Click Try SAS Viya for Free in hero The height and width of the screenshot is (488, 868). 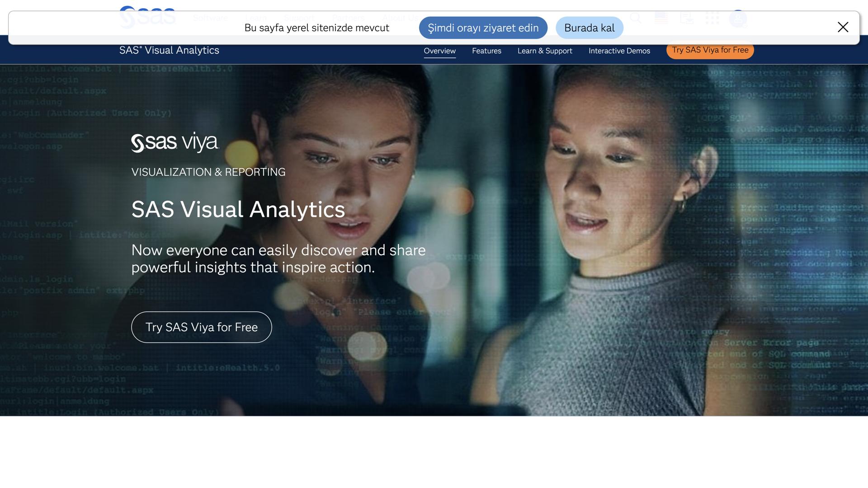pyautogui.click(x=201, y=327)
